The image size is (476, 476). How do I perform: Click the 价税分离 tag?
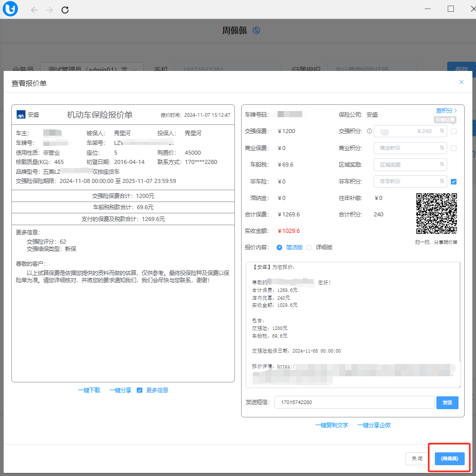click(x=445, y=120)
